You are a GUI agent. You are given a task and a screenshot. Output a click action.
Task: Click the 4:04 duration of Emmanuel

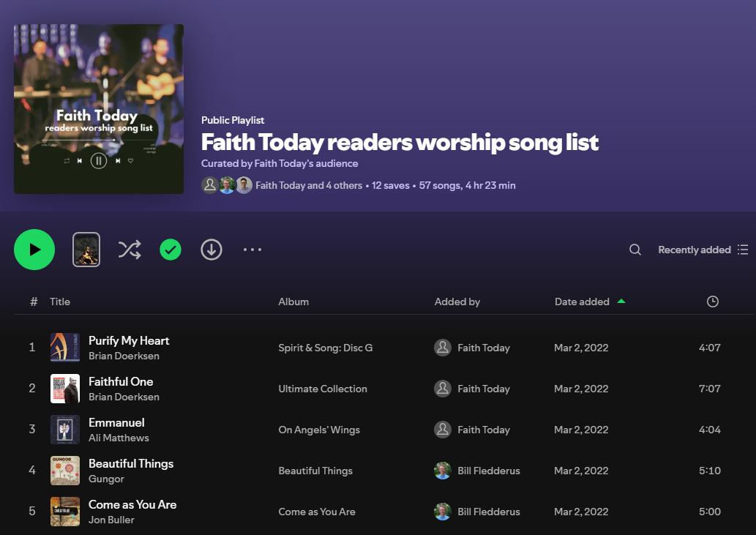[x=710, y=430]
